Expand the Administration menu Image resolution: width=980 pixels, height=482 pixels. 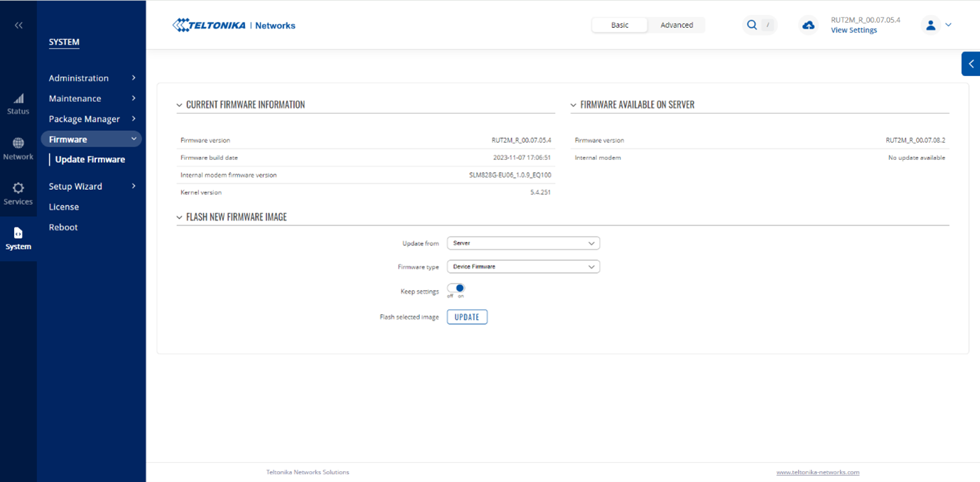[x=92, y=78]
